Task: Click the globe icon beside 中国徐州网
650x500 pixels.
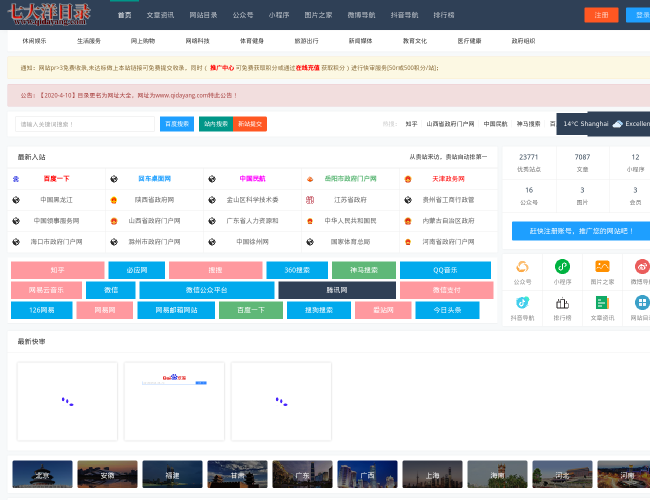Action: (x=212, y=242)
